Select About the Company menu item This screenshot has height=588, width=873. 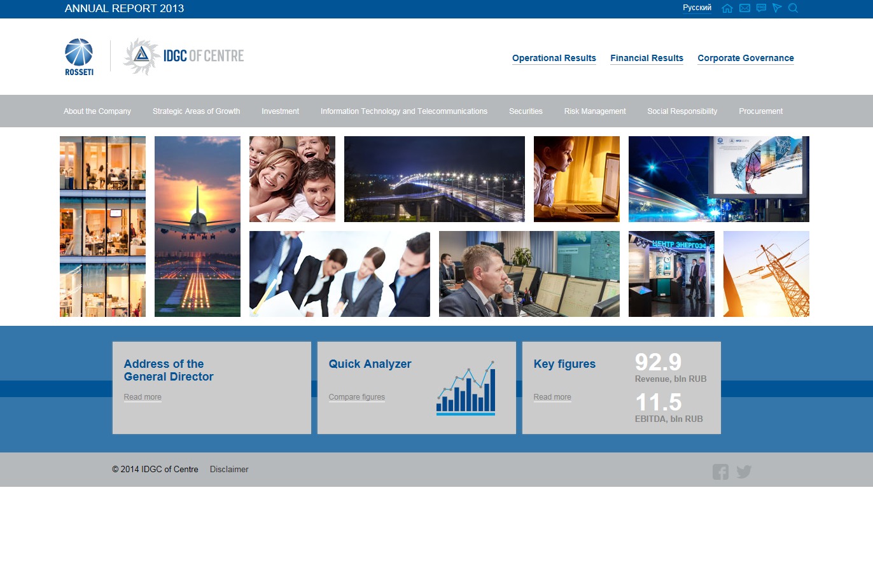[97, 111]
